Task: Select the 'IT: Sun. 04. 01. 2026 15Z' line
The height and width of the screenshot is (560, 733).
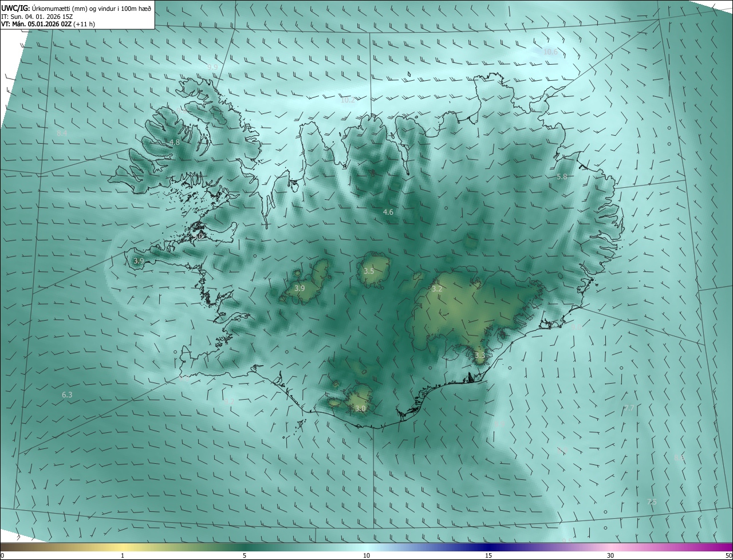Action: tap(38, 17)
